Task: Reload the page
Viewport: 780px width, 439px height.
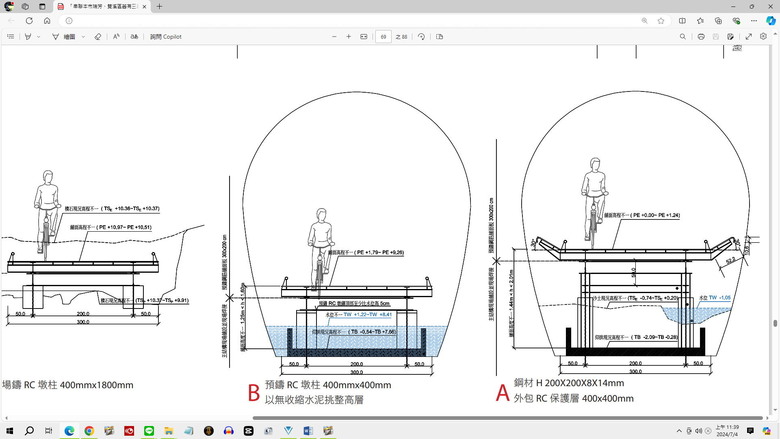Action: [29, 20]
